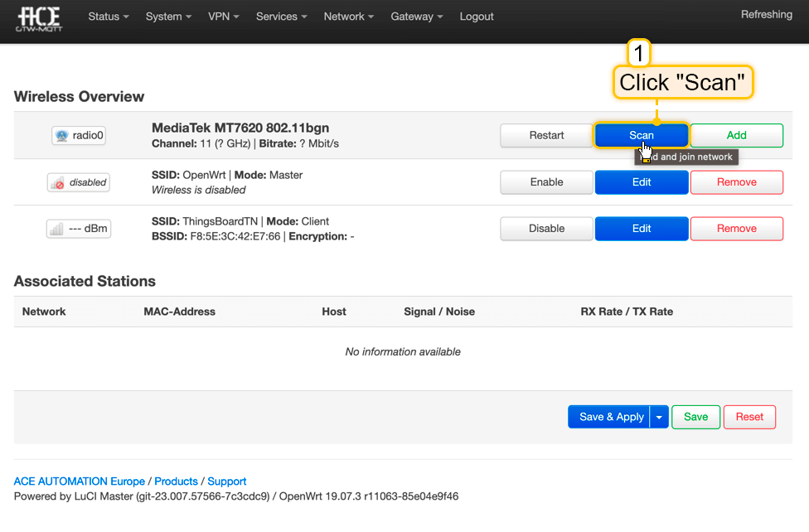Viewport: 809px width, 532px height.
Task: Open the Save & Apply dropdown arrow
Action: click(x=659, y=417)
